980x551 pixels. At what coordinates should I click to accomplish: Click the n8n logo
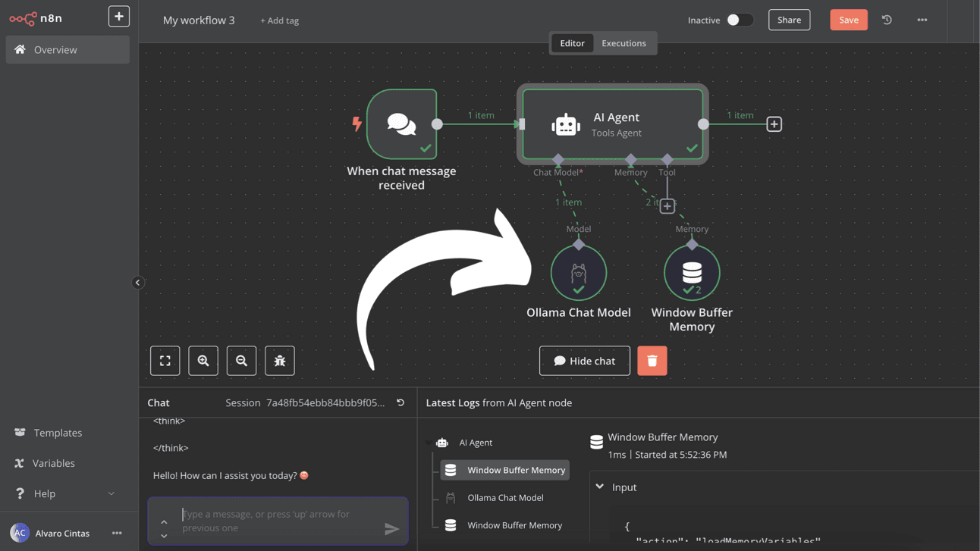[36, 18]
